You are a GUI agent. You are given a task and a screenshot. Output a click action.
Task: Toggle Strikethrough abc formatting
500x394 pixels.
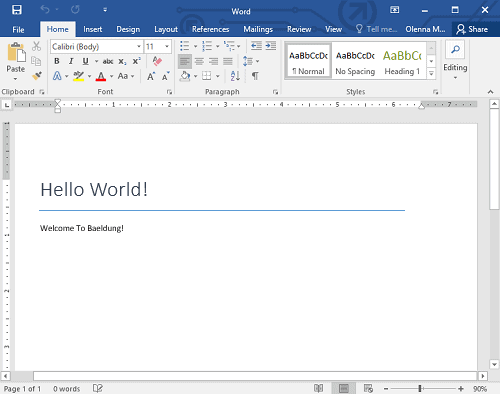[108, 61]
